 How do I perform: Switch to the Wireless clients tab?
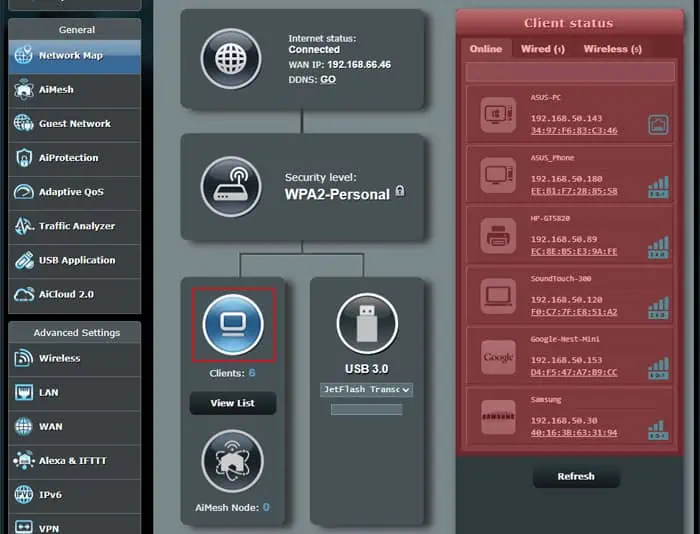point(612,49)
